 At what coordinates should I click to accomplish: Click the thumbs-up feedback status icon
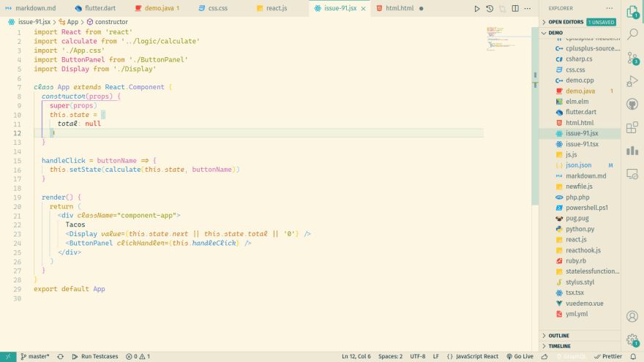(544, 357)
